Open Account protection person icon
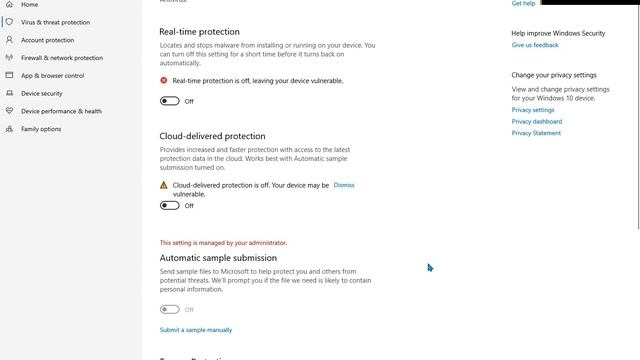This screenshot has height=360, width=640. coord(9,40)
